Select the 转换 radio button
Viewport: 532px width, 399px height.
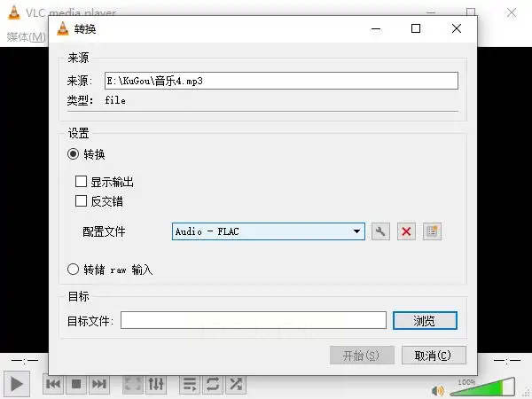[73, 154]
